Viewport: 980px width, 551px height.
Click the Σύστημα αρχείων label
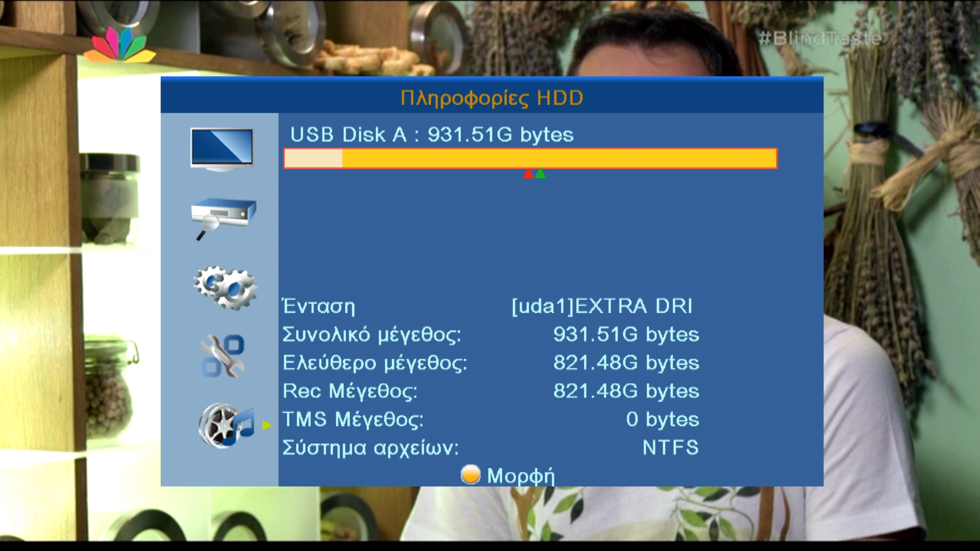(x=371, y=448)
